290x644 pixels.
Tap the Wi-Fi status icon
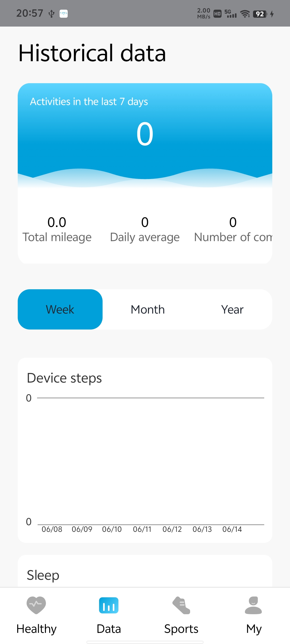coord(245,14)
